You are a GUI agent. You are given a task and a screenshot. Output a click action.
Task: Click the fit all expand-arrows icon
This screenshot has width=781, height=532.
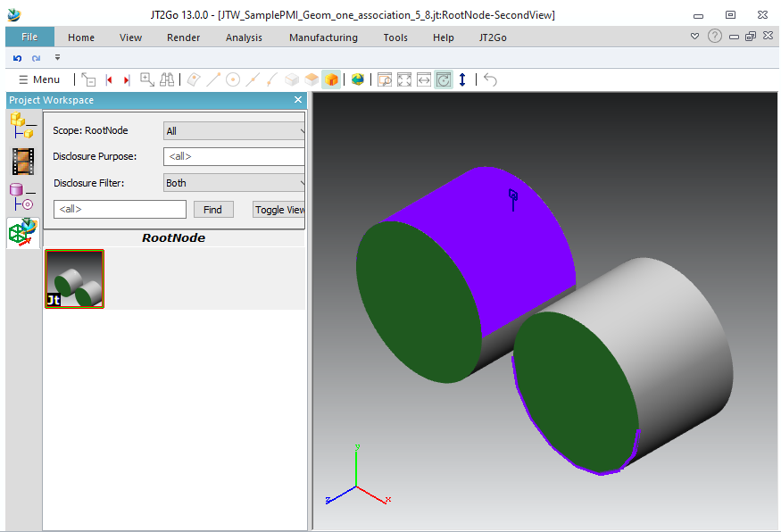[404, 79]
